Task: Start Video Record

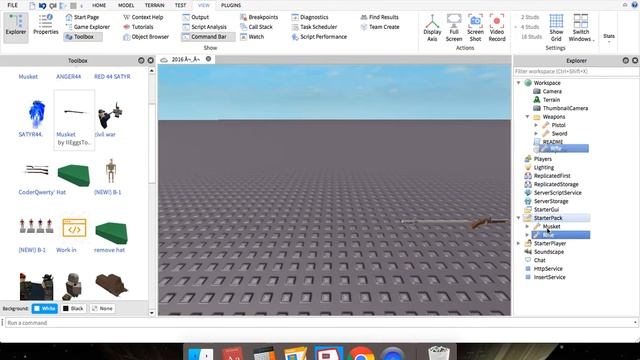Action: [x=497, y=28]
